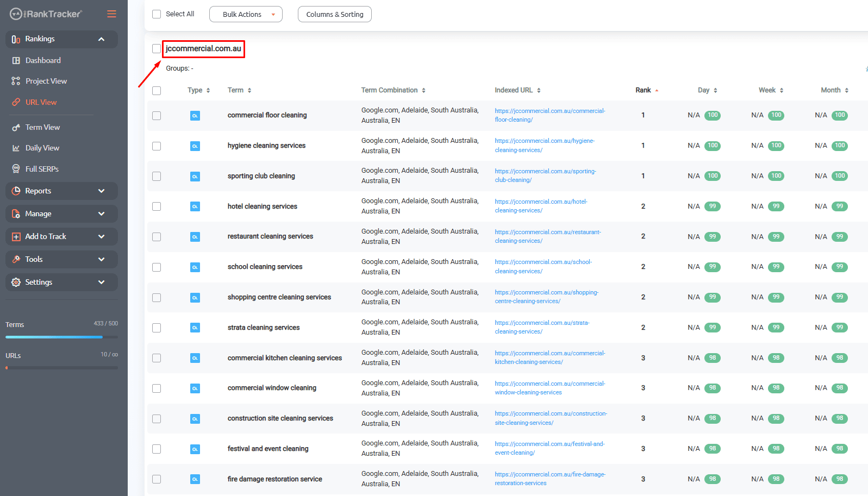Expand the Add to Track menu

(x=61, y=237)
